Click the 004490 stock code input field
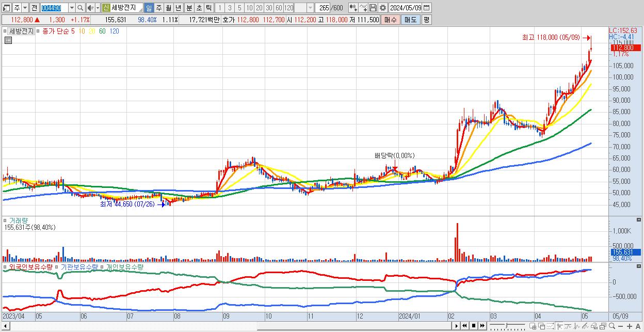Image resolution: width=644 pixels, height=332 pixels. tap(54, 8)
